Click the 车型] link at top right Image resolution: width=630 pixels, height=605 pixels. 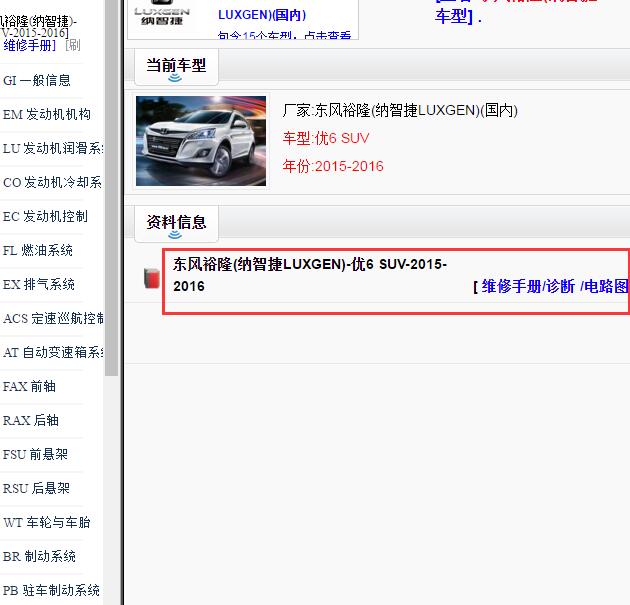(454, 16)
